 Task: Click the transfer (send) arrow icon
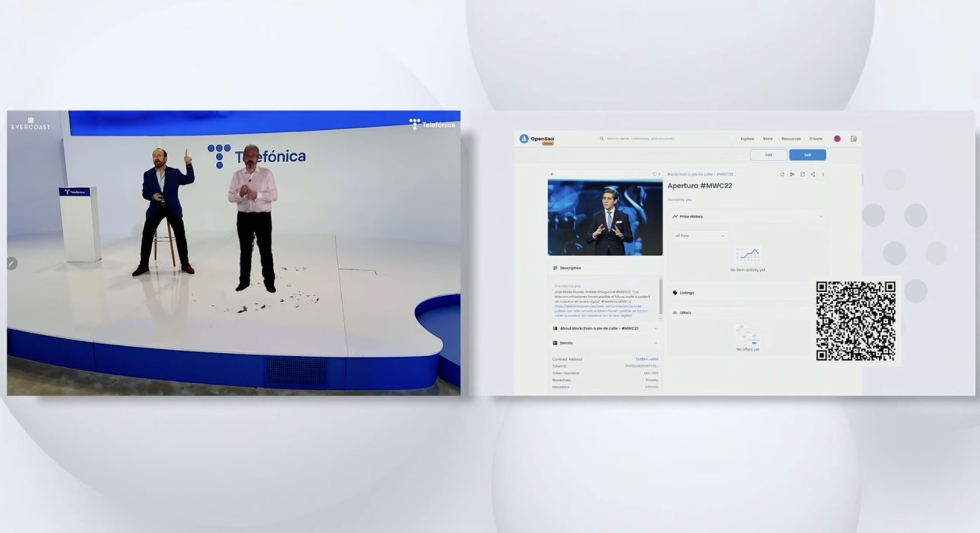click(x=792, y=174)
